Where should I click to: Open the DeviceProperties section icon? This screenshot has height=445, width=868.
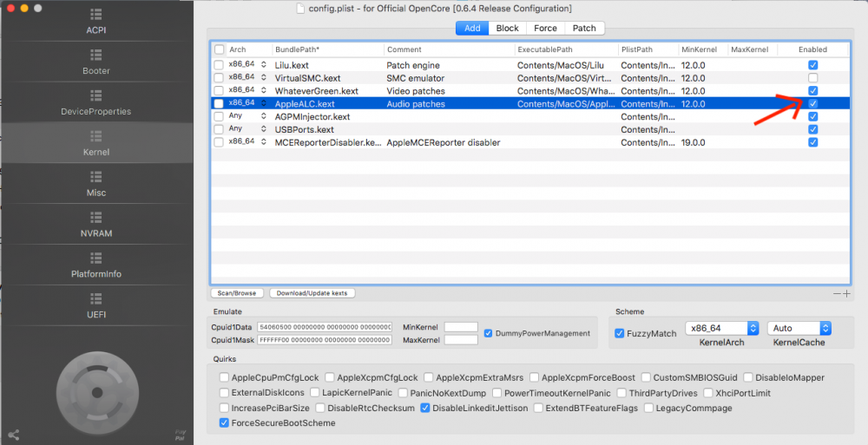tap(95, 95)
